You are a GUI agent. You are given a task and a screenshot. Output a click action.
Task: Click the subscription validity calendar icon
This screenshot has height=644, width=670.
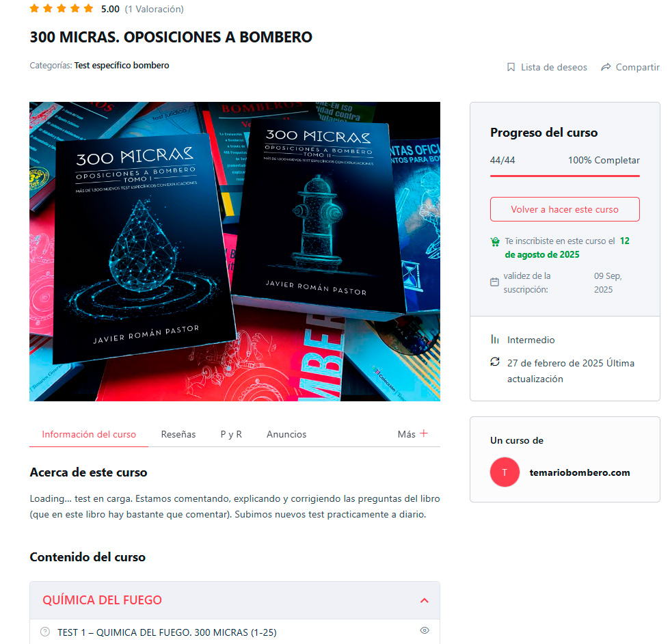tap(494, 282)
